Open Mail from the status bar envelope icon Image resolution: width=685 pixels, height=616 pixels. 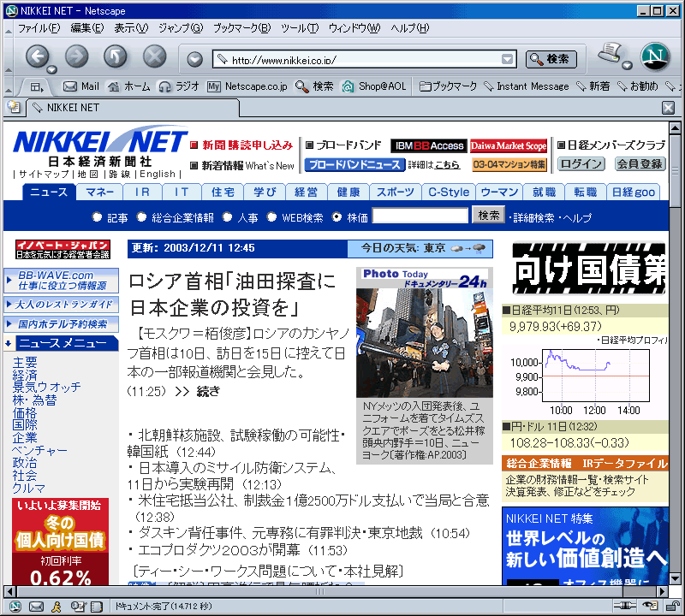(x=36, y=606)
